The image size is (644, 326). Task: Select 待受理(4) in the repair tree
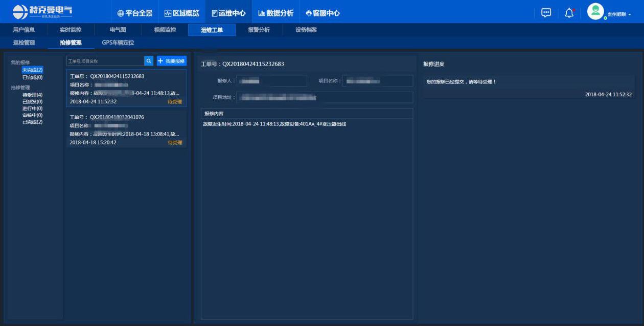32,95
